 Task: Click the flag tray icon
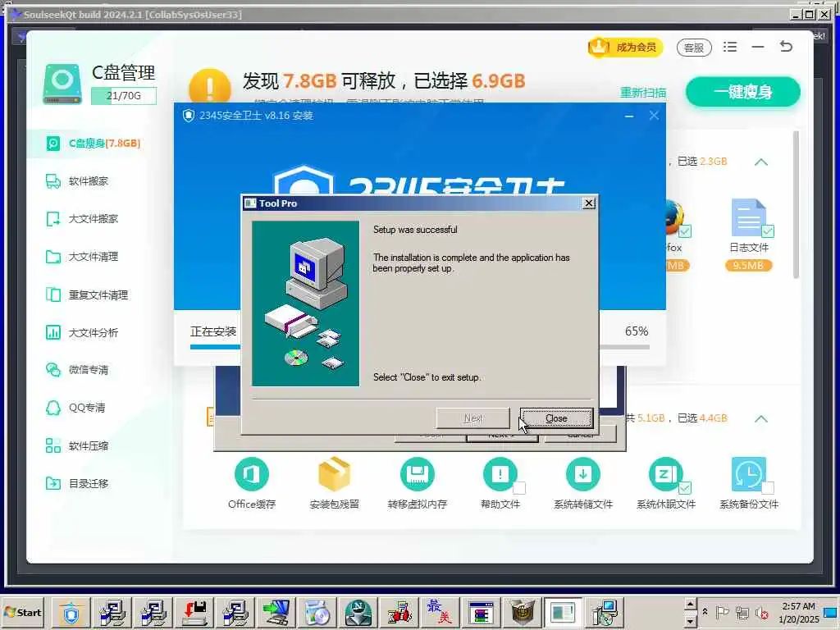click(723, 612)
